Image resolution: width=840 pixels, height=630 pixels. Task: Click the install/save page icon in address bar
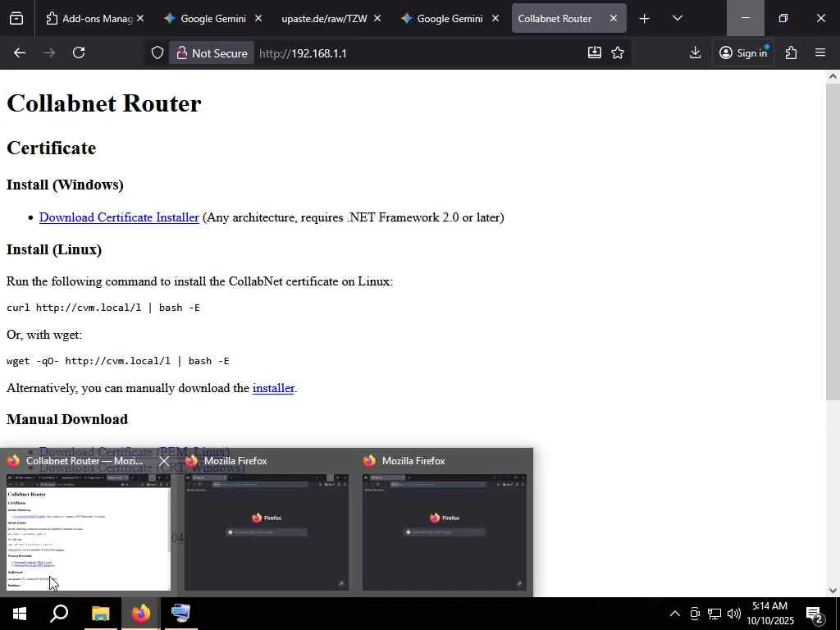[594, 52]
